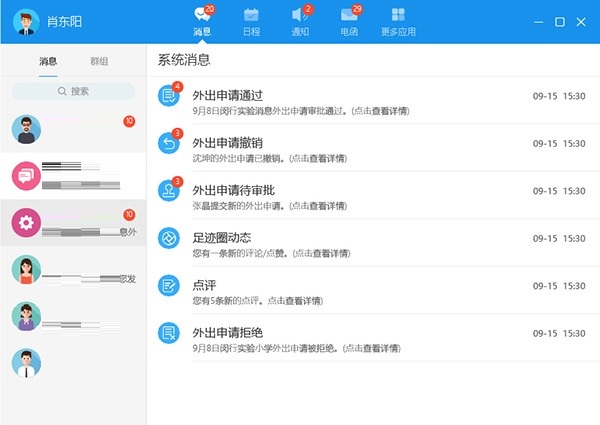Click the 肖东阳 profile avatar
The width and height of the screenshot is (600, 425).
click(x=26, y=22)
